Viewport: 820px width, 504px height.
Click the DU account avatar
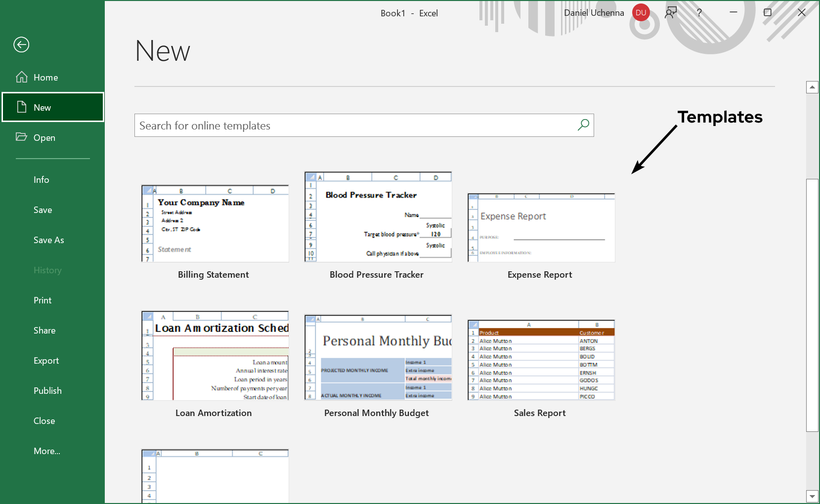click(x=641, y=13)
